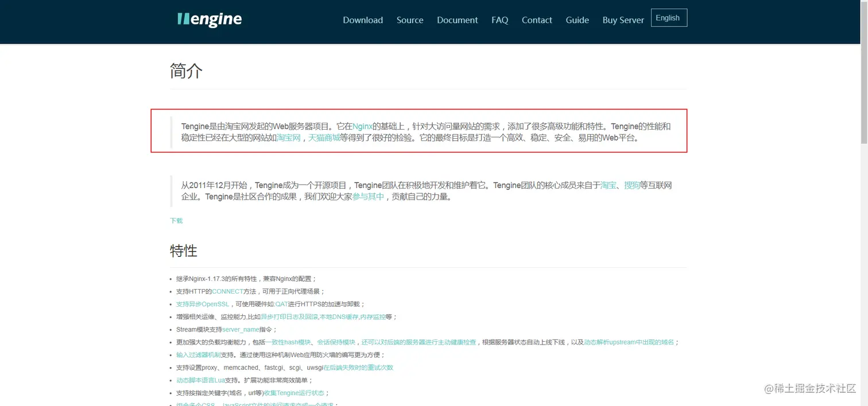Click the QAT hardware link

[x=281, y=304]
